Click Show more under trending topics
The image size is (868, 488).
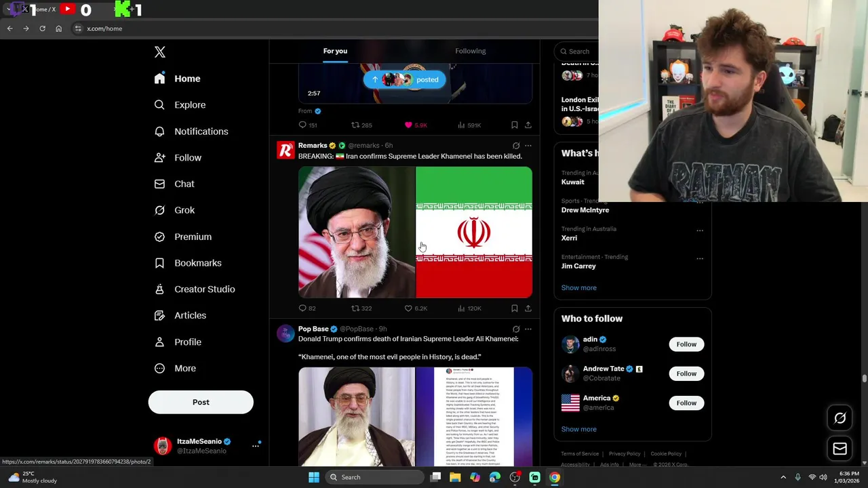point(579,287)
